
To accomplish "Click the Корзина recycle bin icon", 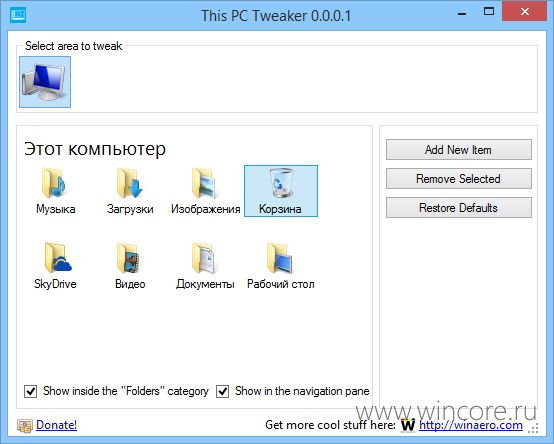I will pyautogui.click(x=281, y=183).
